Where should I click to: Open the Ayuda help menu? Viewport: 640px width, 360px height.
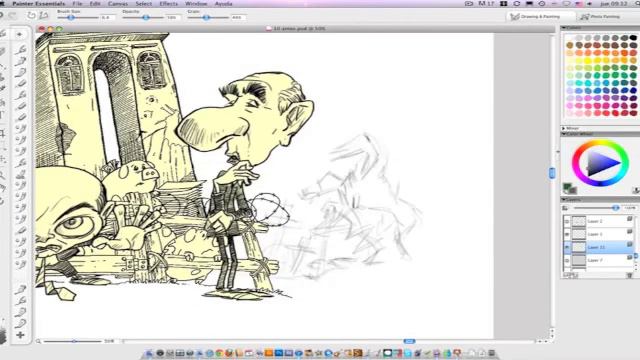223,4
